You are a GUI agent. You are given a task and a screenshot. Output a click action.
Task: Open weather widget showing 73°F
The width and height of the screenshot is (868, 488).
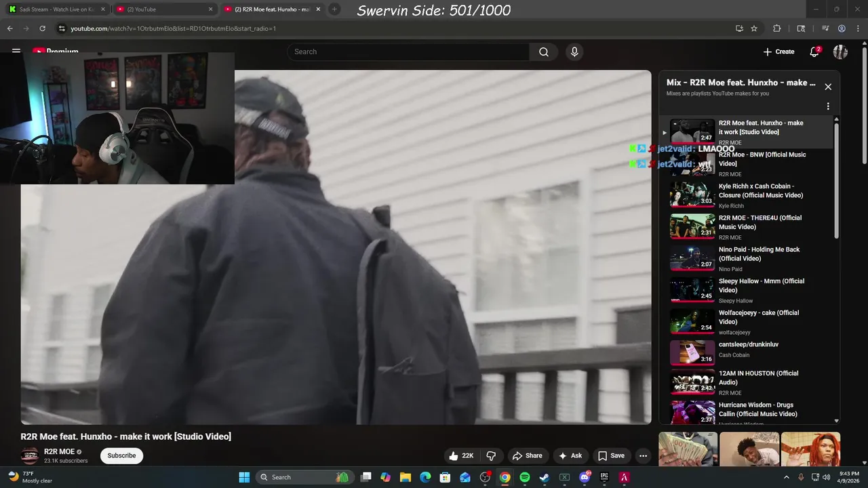tap(31, 477)
